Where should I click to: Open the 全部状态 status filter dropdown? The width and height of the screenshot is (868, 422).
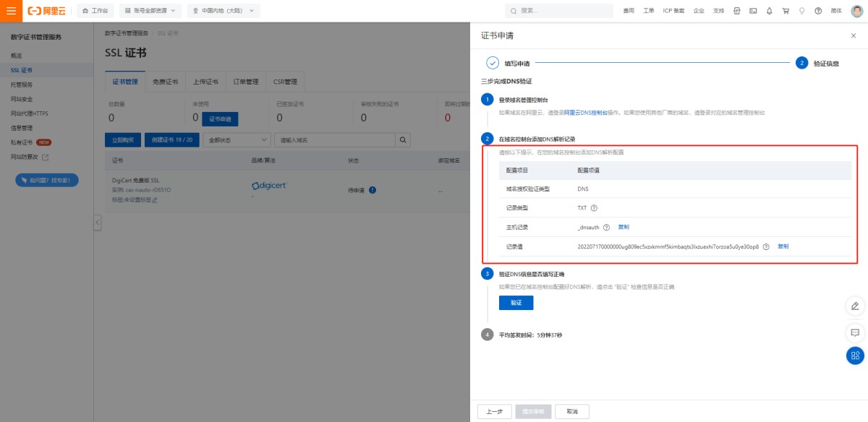[236, 139]
